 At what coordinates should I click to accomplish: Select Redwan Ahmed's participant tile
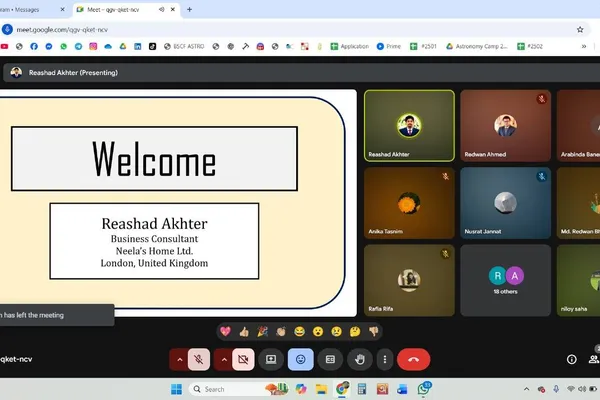coord(505,126)
